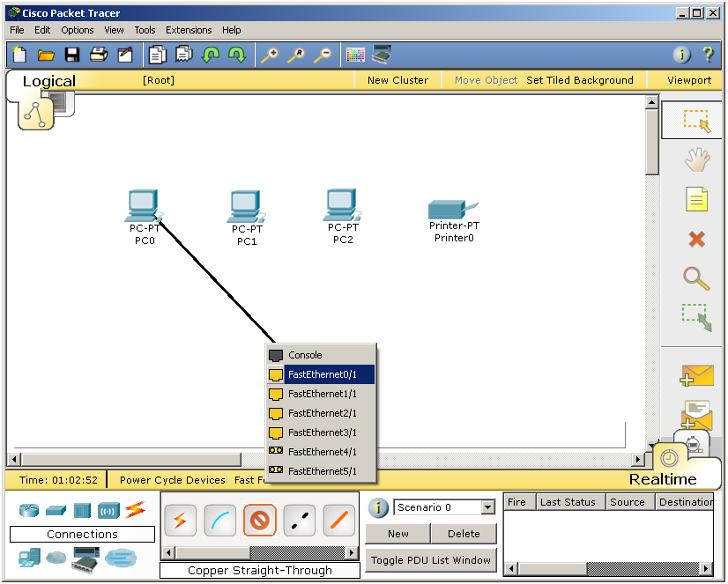Open the View menu

pos(114,30)
